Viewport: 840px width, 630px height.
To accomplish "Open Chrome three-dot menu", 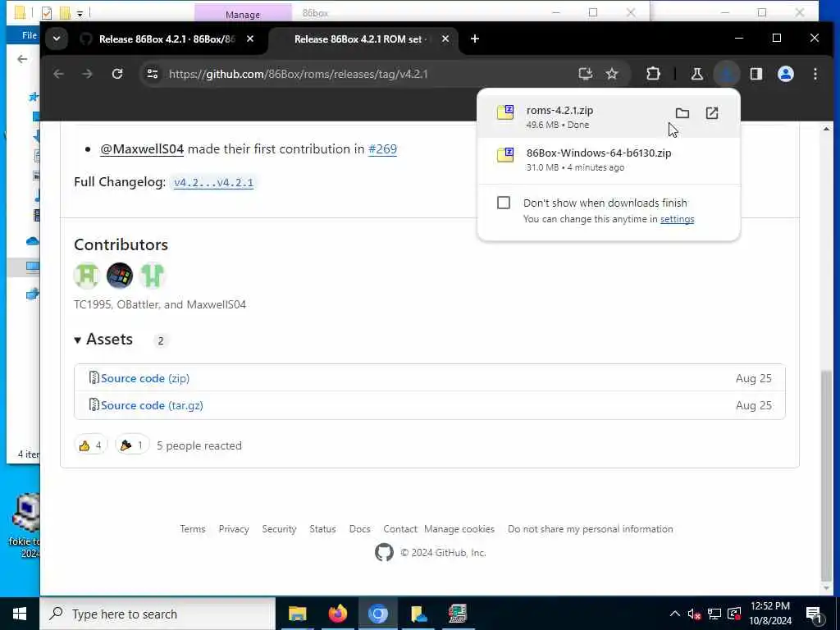I will (x=815, y=74).
